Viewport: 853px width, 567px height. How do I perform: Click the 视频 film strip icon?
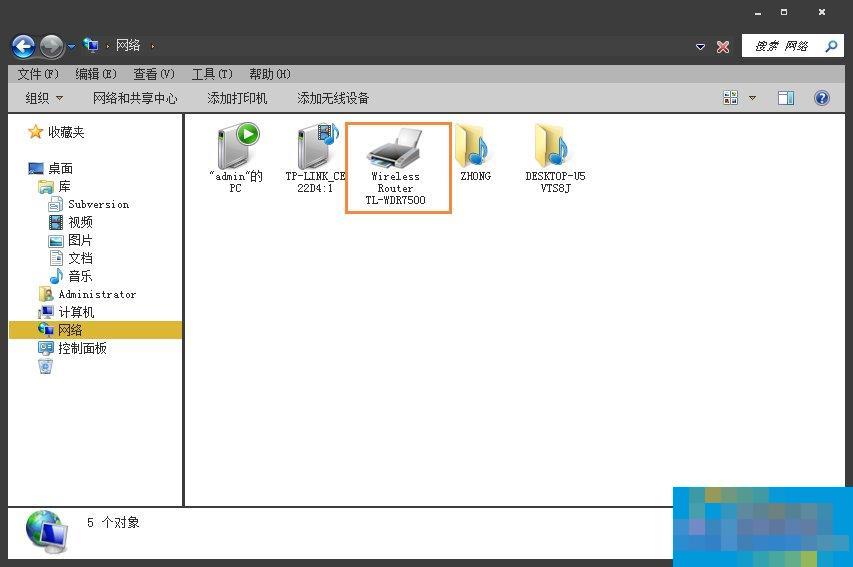point(55,222)
